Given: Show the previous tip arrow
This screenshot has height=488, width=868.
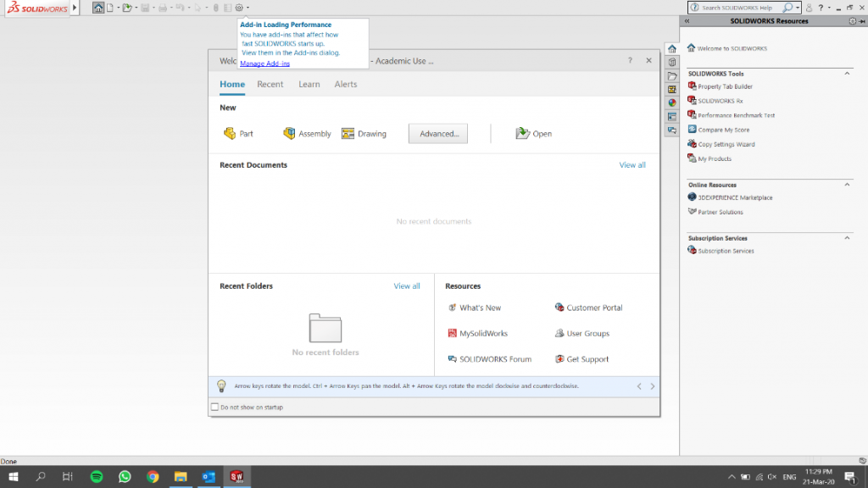Looking at the screenshot, I should (x=639, y=386).
